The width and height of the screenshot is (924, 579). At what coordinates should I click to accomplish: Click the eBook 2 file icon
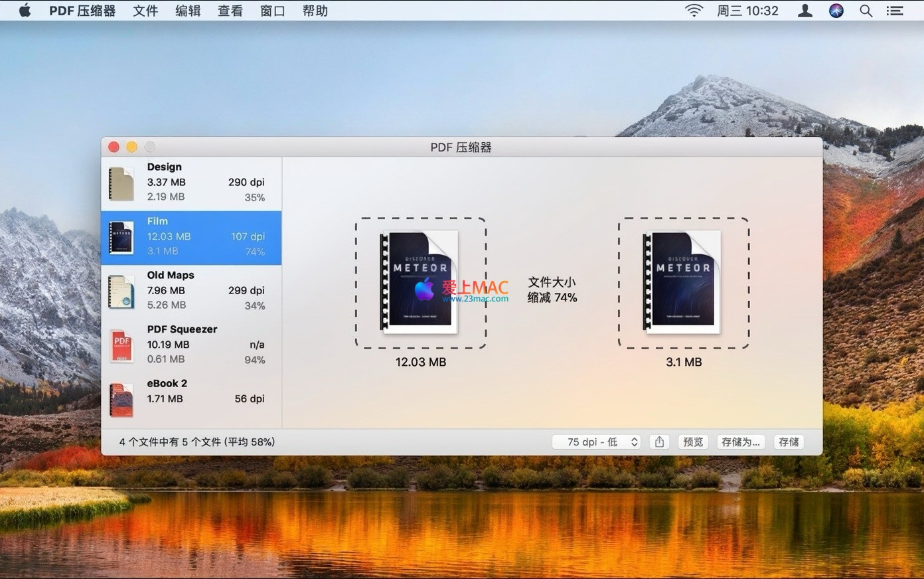pyautogui.click(x=121, y=400)
